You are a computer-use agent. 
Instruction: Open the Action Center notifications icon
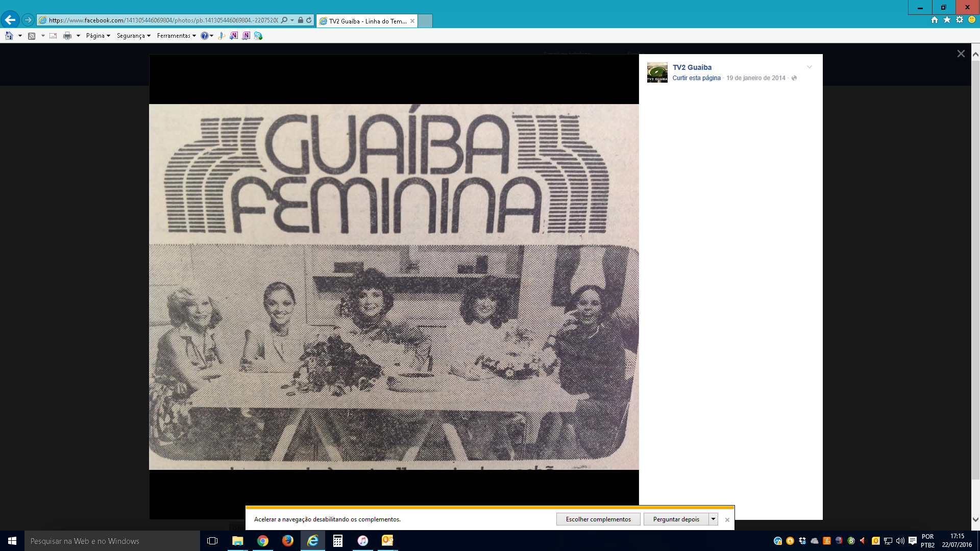tap(913, 541)
